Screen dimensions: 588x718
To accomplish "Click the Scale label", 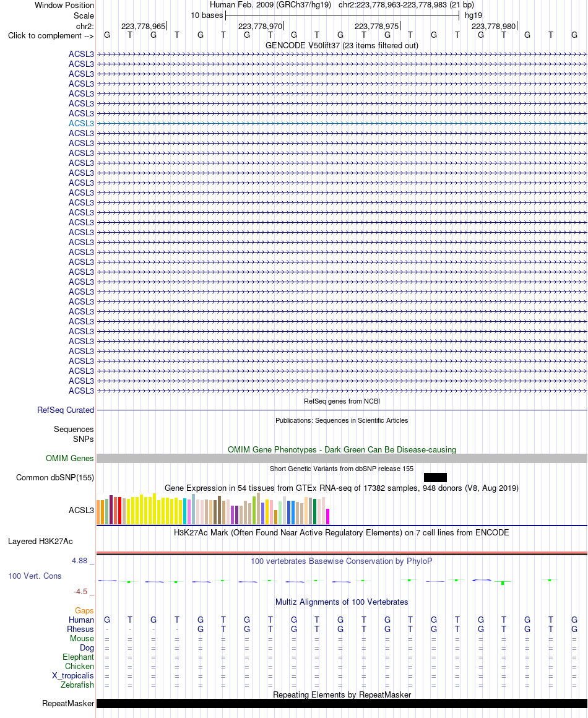I will click(x=84, y=15).
